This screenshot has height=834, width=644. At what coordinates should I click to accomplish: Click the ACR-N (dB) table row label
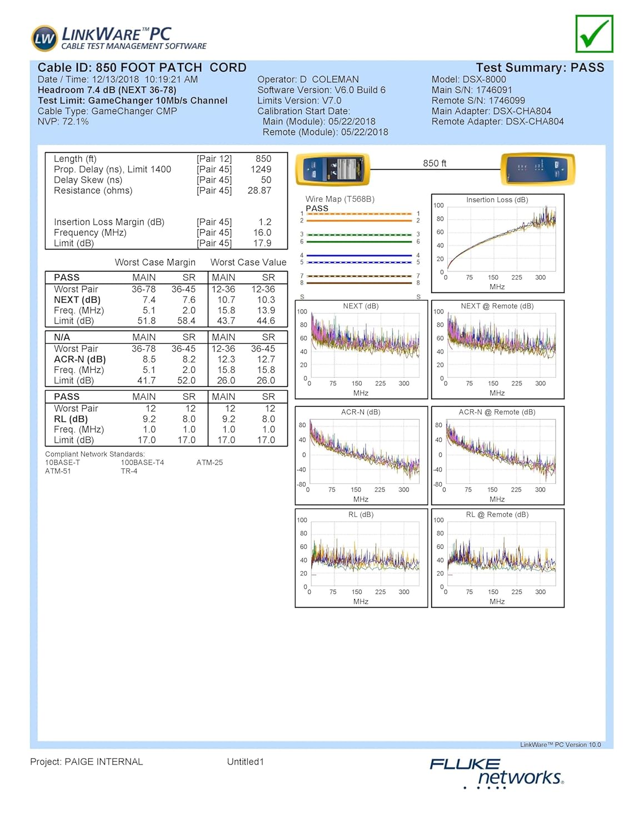click(x=79, y=359)
